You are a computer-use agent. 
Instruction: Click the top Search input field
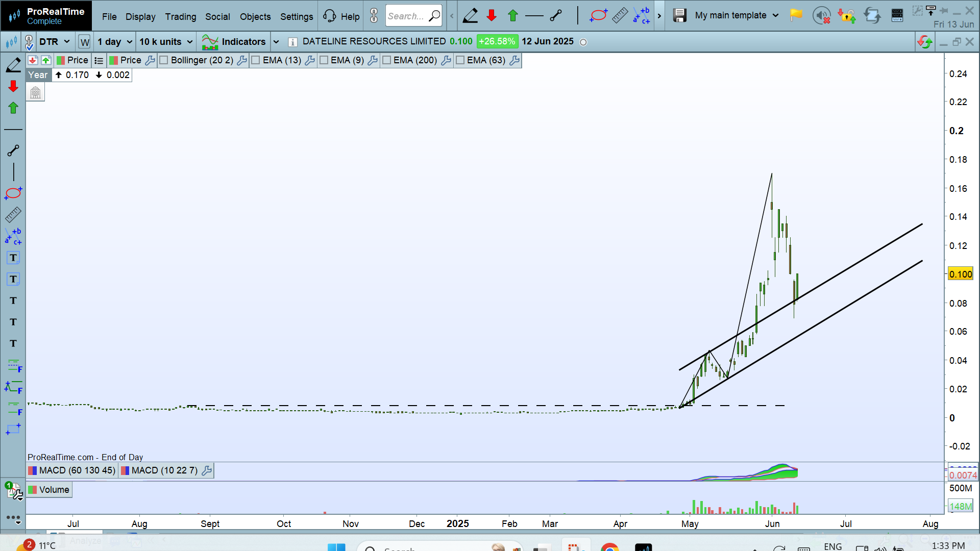[414, 16]
